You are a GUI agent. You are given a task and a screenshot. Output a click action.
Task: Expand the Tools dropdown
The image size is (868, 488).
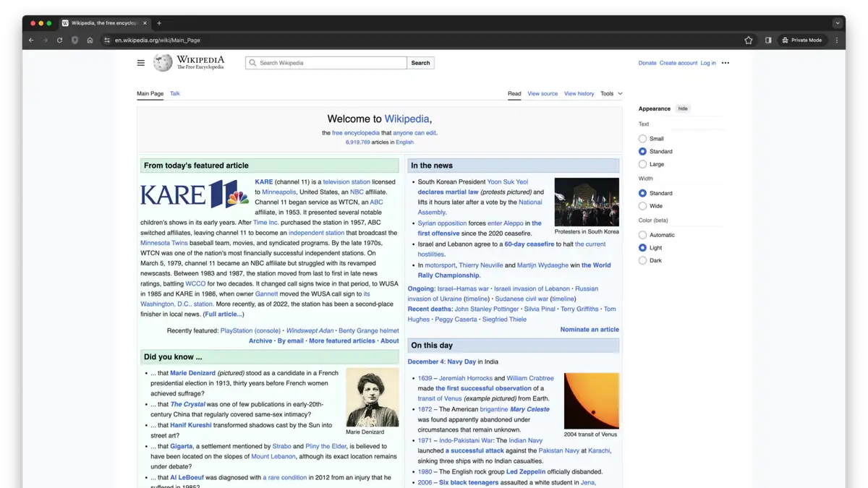[611, 93]
